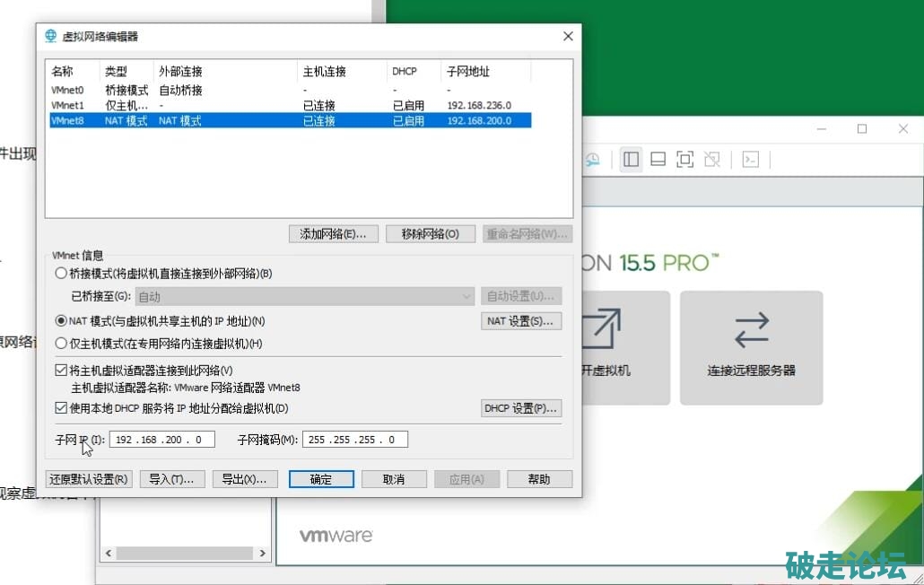
Task: Toggle the thumbnail bar view icon
Action: tap(658, 160)
